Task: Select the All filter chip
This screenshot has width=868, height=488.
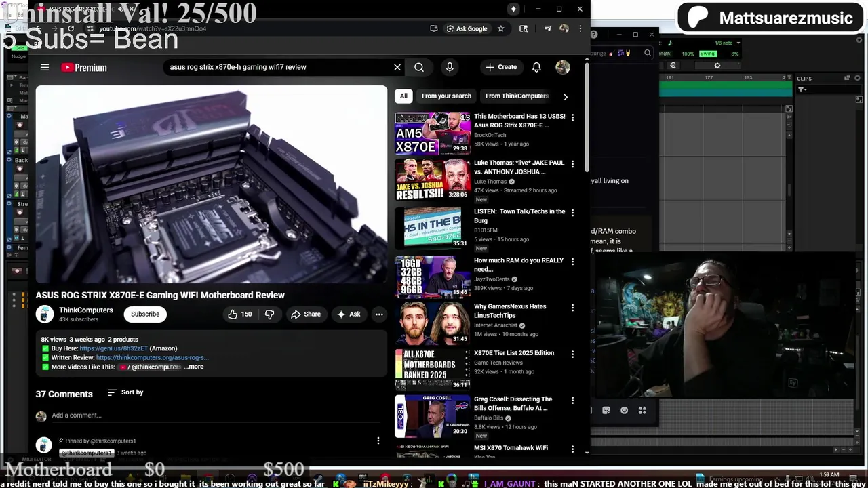Action: tap(403, 96)
